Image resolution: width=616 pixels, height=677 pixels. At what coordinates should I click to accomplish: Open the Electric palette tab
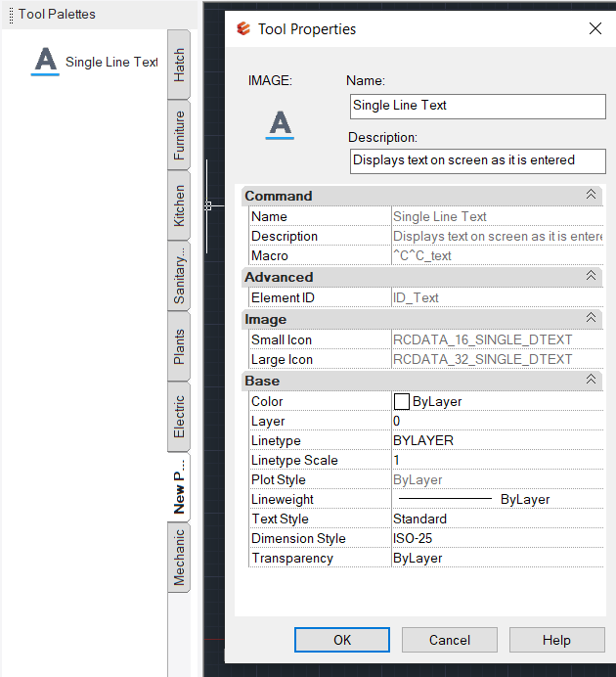(x=179, y=417)
